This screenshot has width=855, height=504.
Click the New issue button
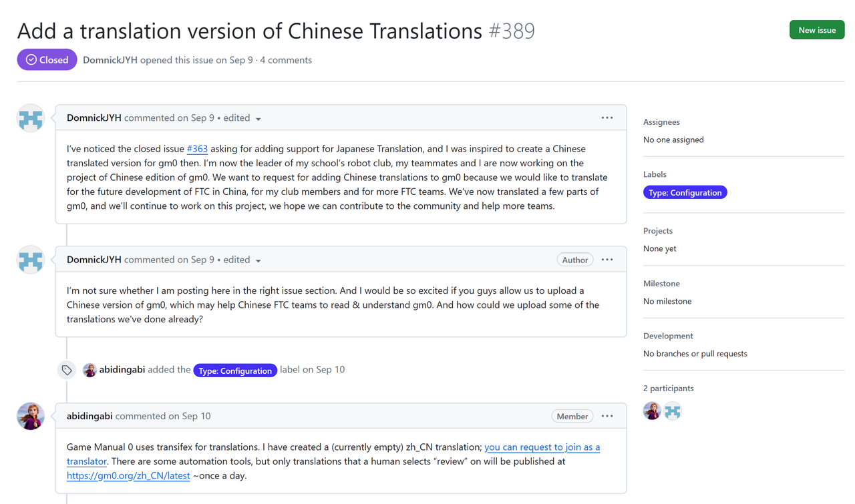816,30
